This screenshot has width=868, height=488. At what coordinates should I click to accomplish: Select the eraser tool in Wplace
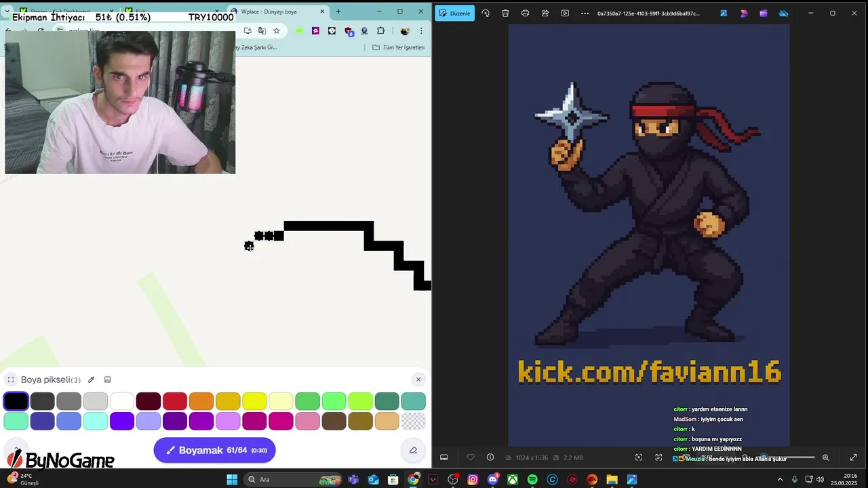(x=413, y=450)
